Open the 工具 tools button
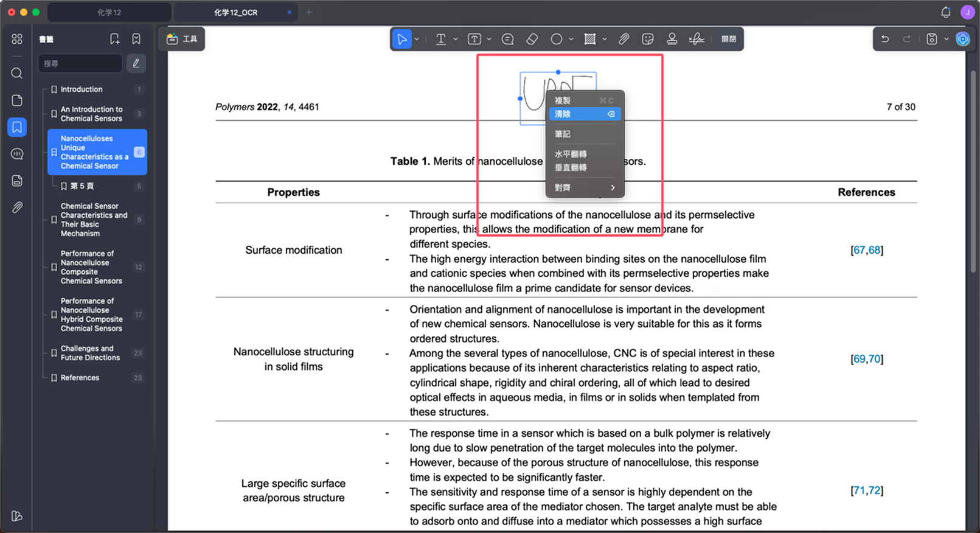This screenshot has width=980, height=533. 182,39
